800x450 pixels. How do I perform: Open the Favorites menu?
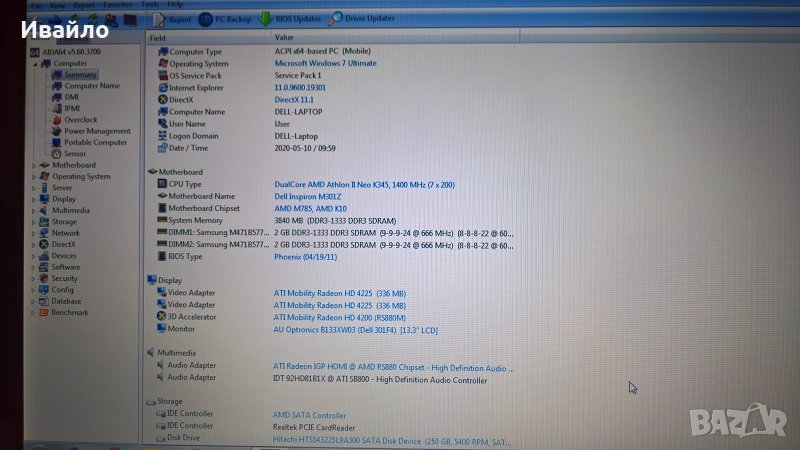coord(117,5)
